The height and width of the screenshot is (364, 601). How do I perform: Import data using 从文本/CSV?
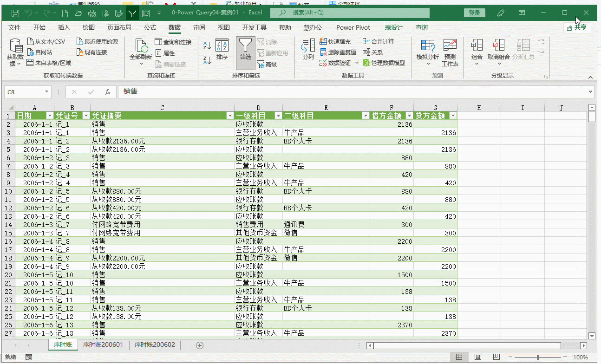pyautogui.click(x=46, y=42)
